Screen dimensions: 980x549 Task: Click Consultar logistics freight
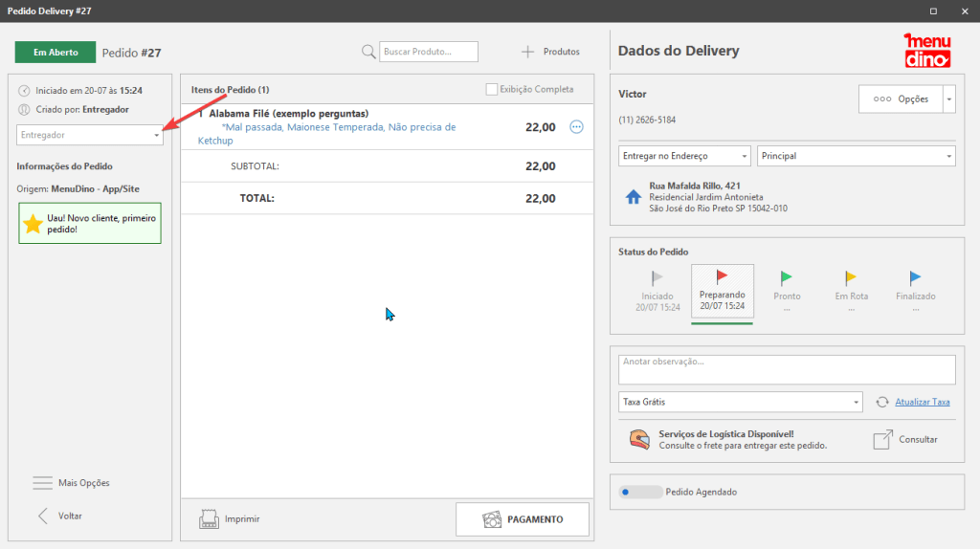coord(905,440)
